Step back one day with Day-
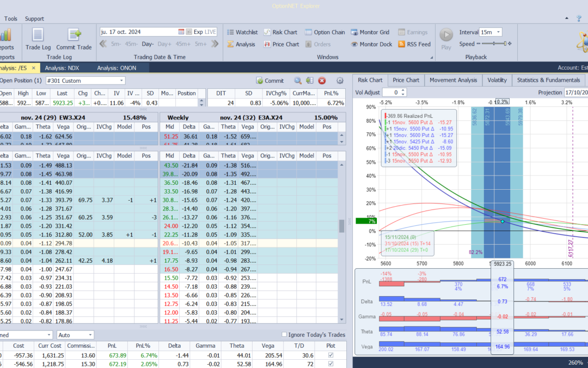588x368 pixels. 148,44
